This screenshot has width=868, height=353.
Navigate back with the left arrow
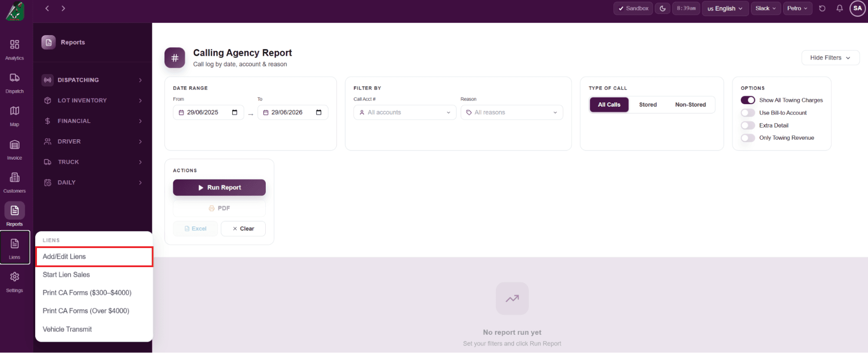pyautogui.click(x=47, y=8)
